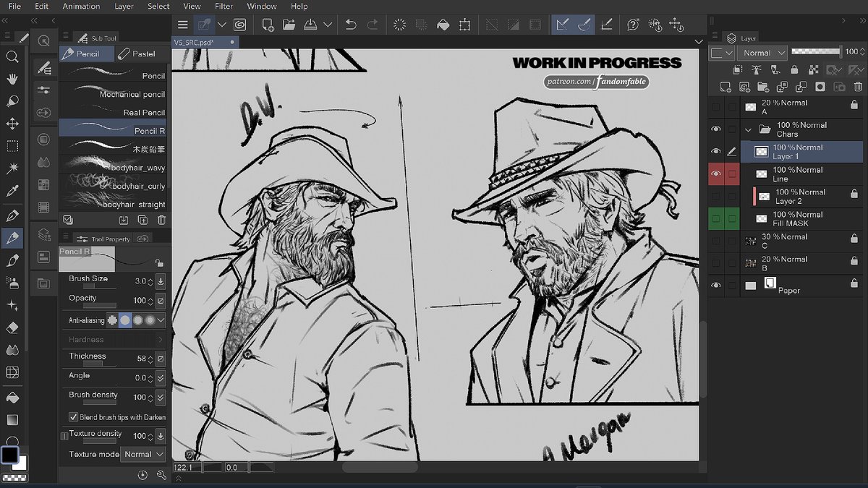Select the Move layer tool

pyautogui.click(x=12, y=124)
